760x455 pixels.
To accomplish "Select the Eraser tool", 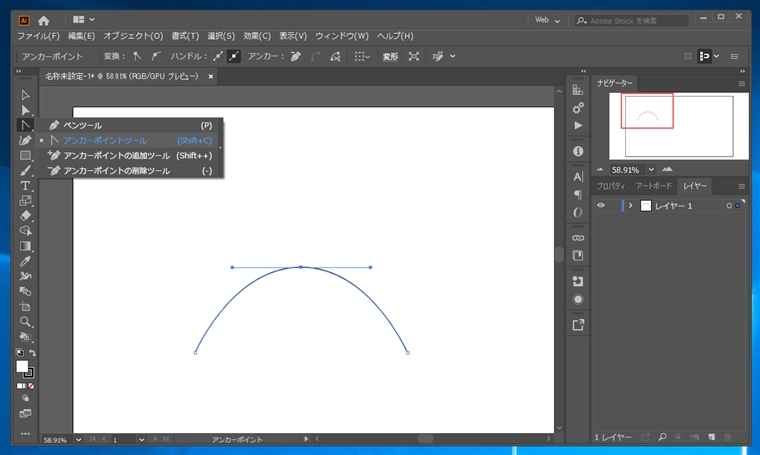I will coord(25,216).
